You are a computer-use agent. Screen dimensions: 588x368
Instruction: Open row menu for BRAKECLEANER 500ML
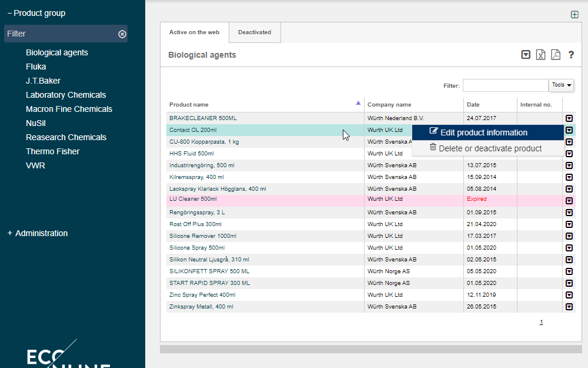(569, 118)
